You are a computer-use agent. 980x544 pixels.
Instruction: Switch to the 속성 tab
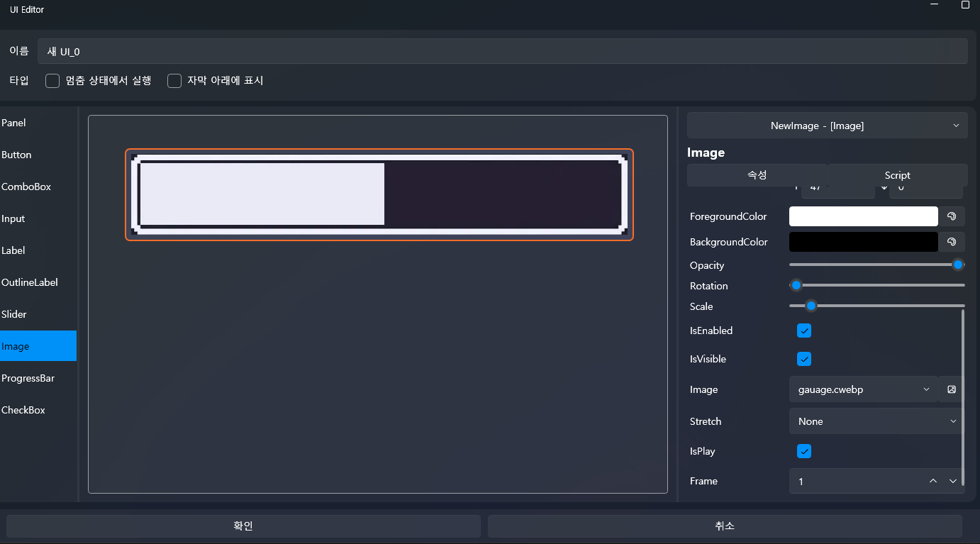[x=757, y=175]
